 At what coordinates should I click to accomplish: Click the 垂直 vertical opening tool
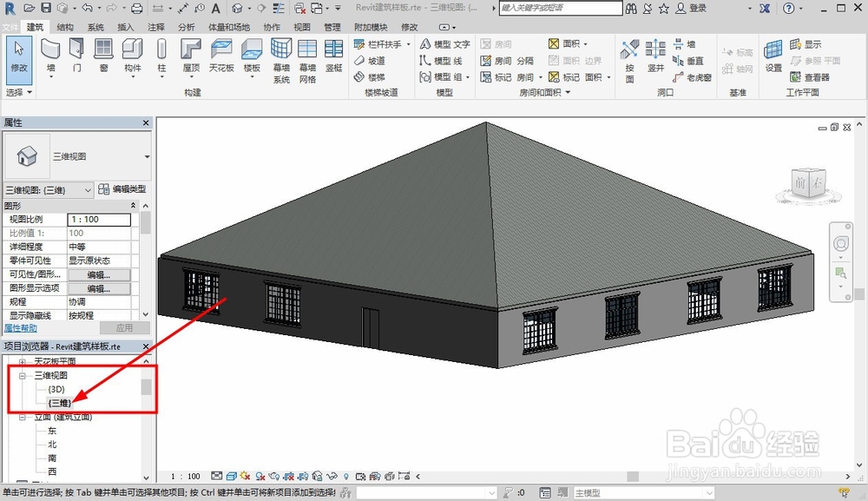point(688,61)
